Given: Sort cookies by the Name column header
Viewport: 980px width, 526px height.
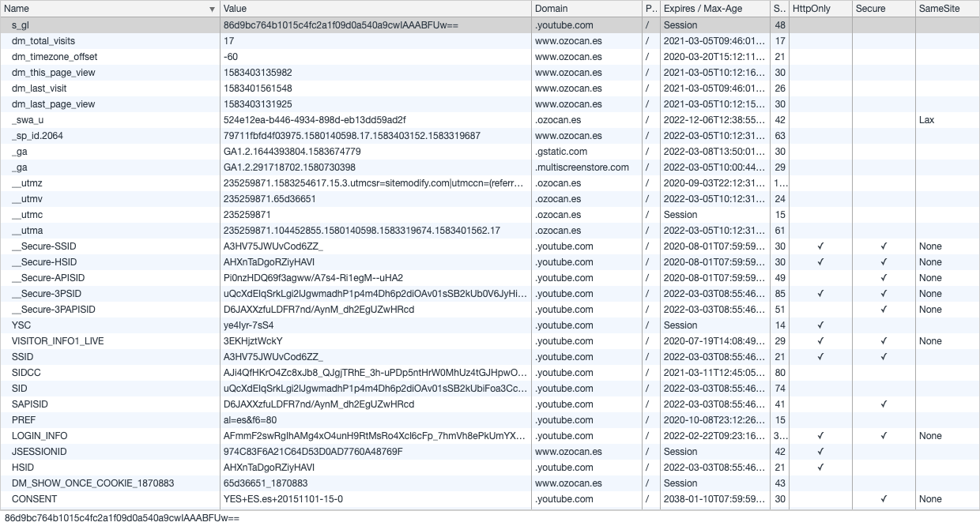Looking at the screenshot, I should tap(110, 9).
